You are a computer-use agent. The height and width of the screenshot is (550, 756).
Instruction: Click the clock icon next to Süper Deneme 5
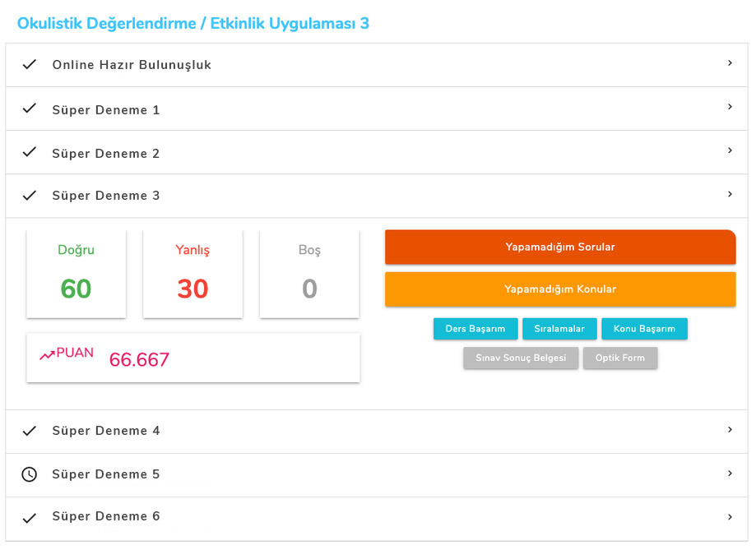click(x=30, y=474)
